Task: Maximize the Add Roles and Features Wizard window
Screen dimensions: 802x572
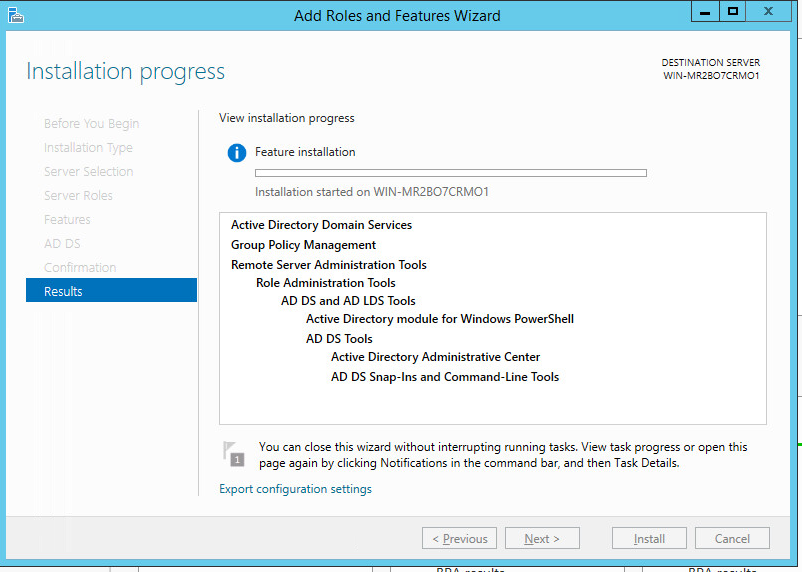Action: coord(733,11)
